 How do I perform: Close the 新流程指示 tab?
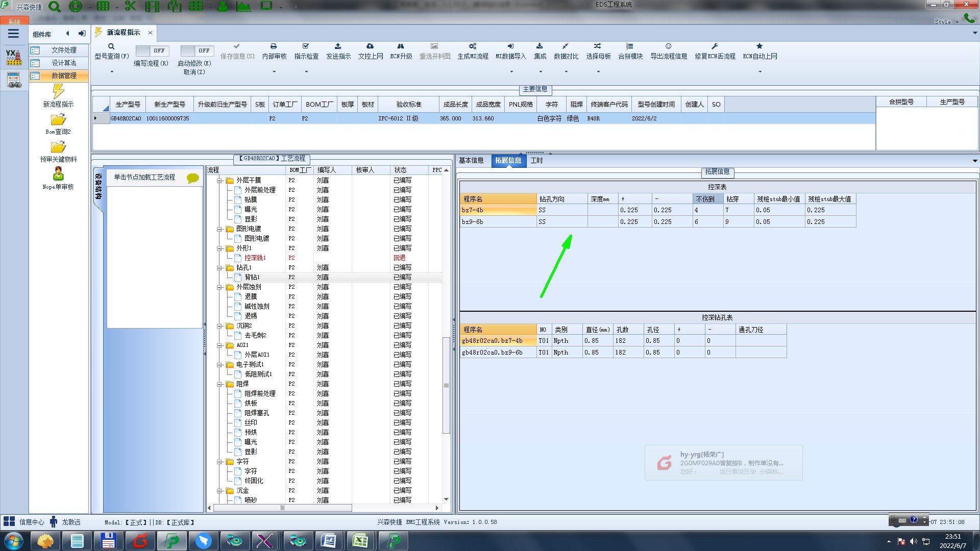click(150, 33)
